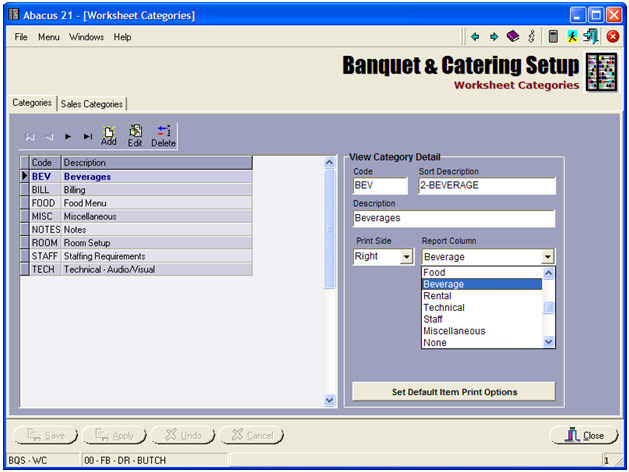Click dropdown list scrollbar up arrow
629x472 pixels.
tap(548, 273)
